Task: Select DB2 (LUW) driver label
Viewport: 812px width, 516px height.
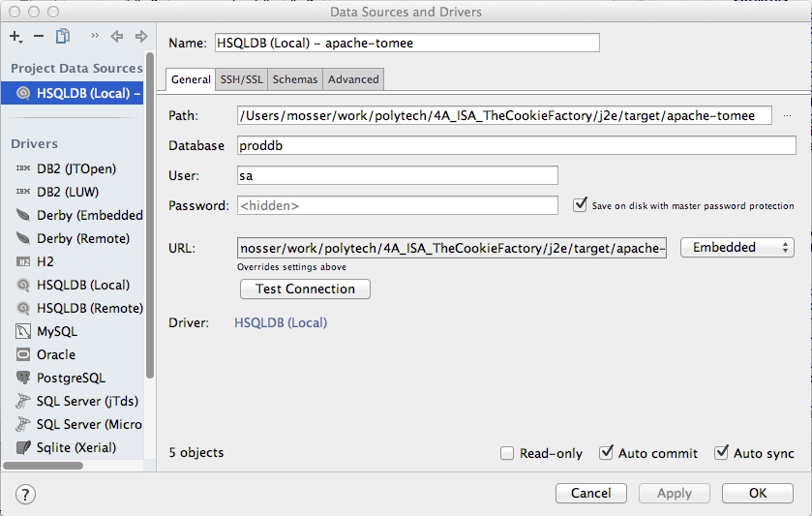Action: (x=68, y=193)
